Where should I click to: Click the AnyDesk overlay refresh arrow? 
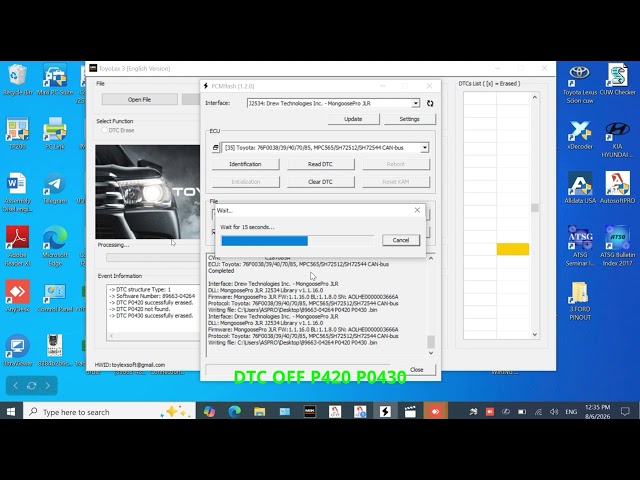tap(31, 386)
